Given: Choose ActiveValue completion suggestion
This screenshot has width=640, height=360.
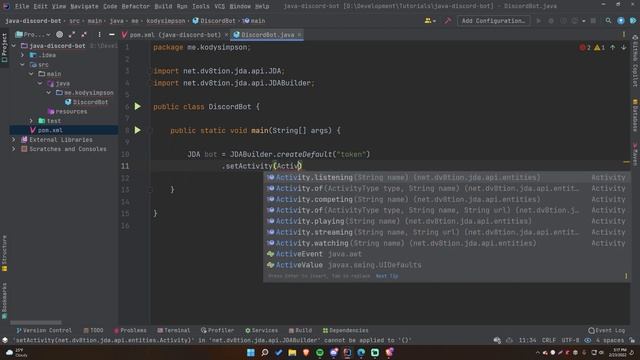Looking at the screenshot, I should 447,265.
